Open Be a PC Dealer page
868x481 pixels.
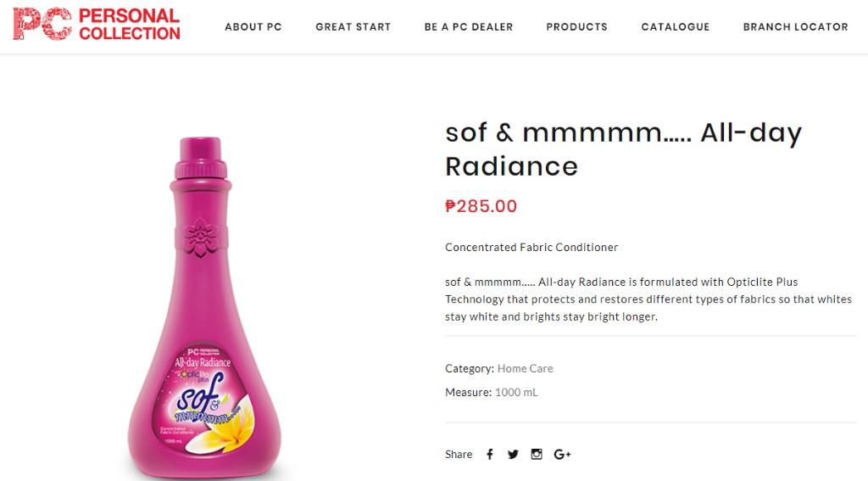click(x=469, y=27)
